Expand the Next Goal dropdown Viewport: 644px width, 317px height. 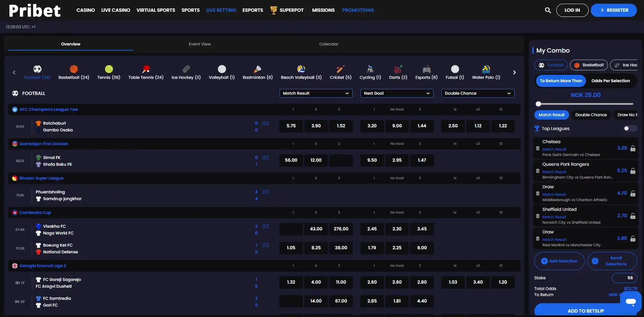pyautogui.click(x=397, y=93)
